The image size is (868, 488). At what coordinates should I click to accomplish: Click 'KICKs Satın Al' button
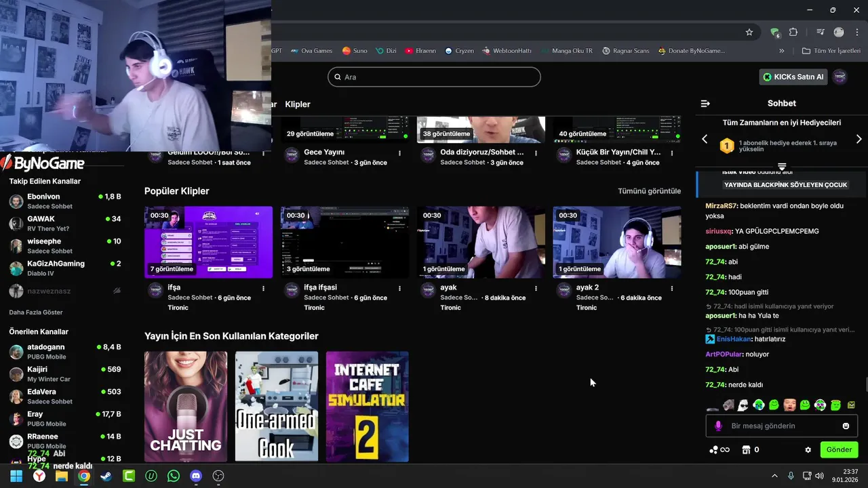(793, 77)
